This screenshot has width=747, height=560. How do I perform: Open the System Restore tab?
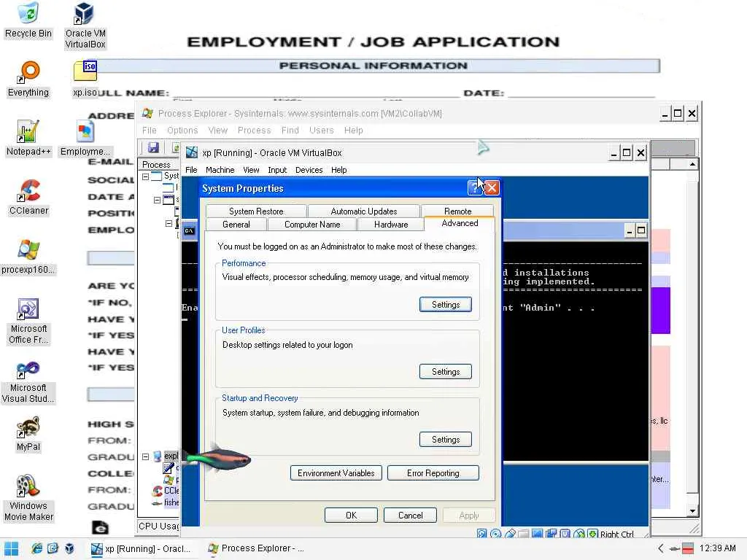pos(256,211)
